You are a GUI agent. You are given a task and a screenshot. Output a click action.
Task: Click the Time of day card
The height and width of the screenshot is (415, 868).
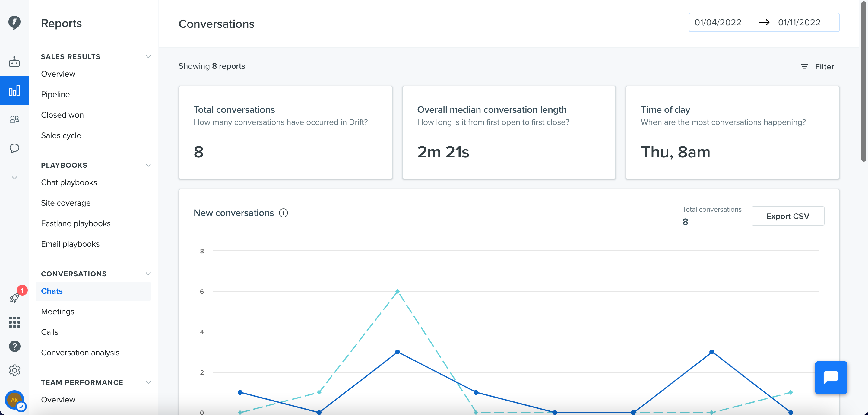coord(732,132)
